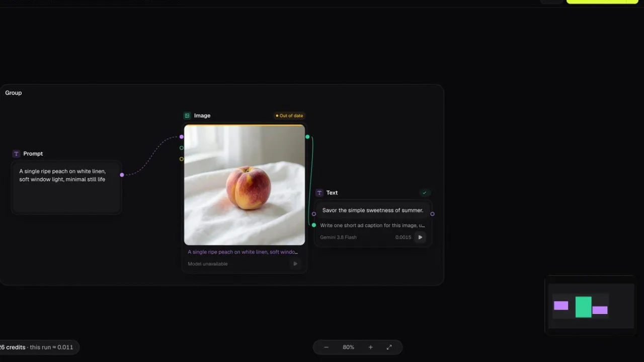
Task: Zoom out with the minus button
Action: (326, 347)
